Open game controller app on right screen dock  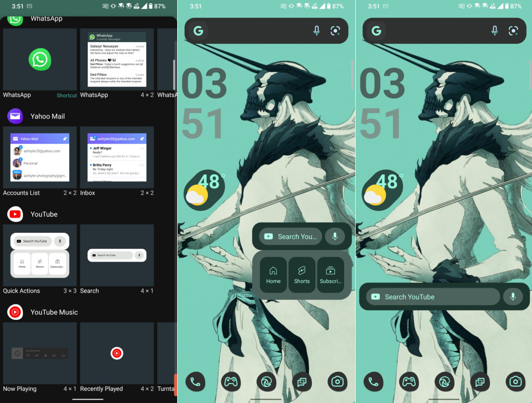(409, 382)
